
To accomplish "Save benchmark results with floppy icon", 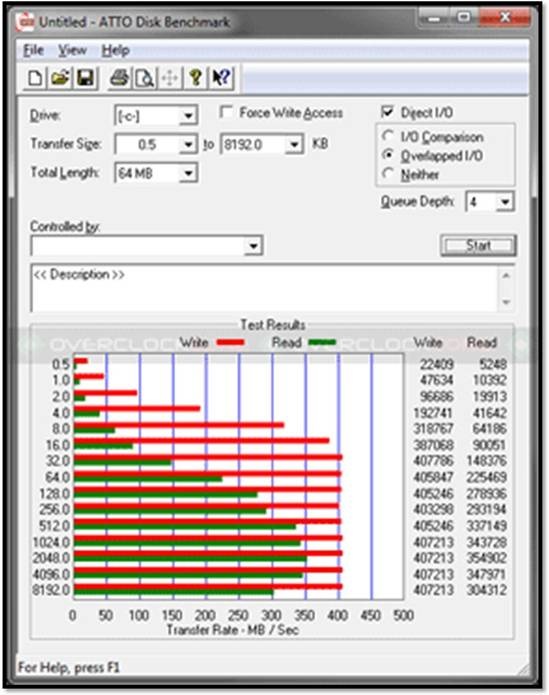I will tap(86, 78).
